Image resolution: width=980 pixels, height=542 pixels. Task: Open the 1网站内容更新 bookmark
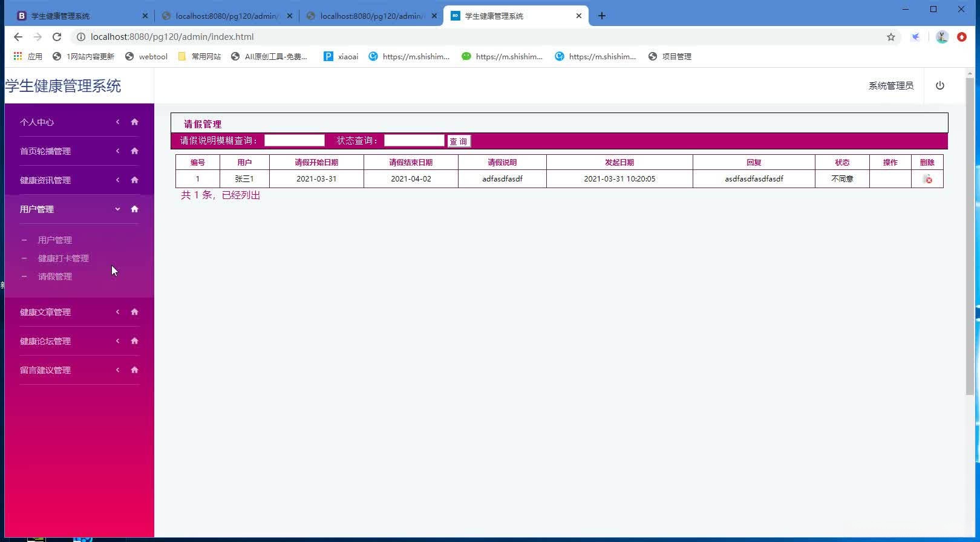[x=83, y=56]
